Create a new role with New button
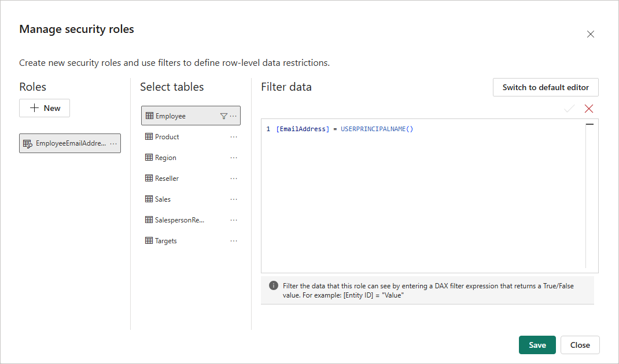The width and height of the screenshot is (619, 364). [x=45, y=108]
